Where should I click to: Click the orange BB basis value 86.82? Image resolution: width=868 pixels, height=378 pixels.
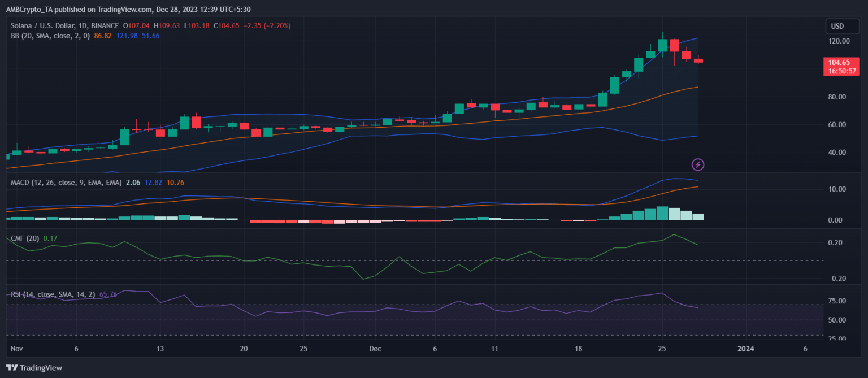pos(103,36)
